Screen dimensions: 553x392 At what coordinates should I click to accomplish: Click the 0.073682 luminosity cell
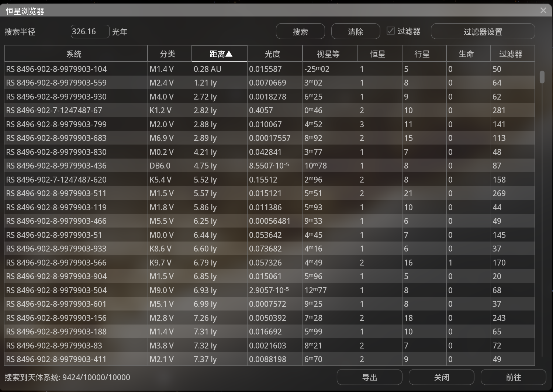click(x=275, y=249)
